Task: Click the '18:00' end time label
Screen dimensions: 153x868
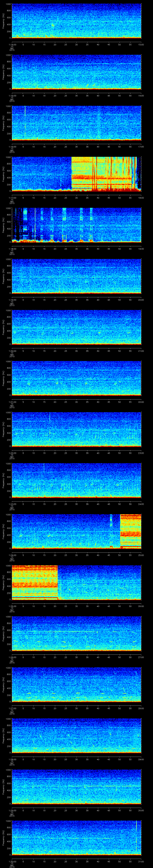Action: 141,197
